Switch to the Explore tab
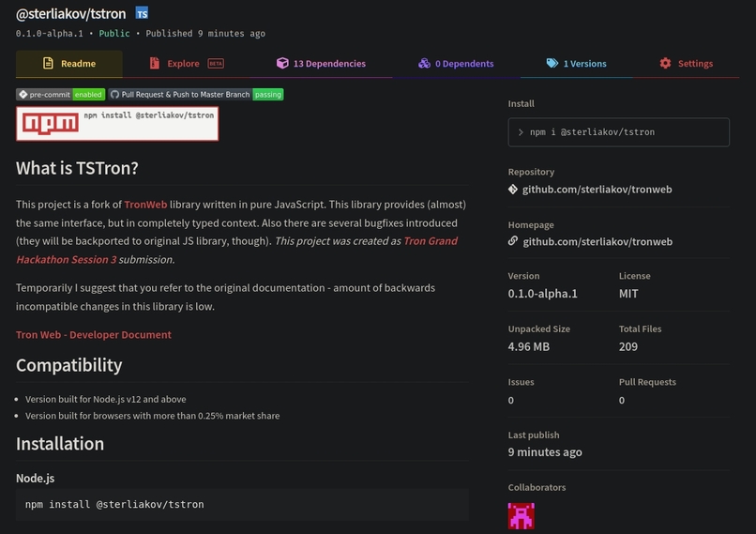 [x=187, y=64]
